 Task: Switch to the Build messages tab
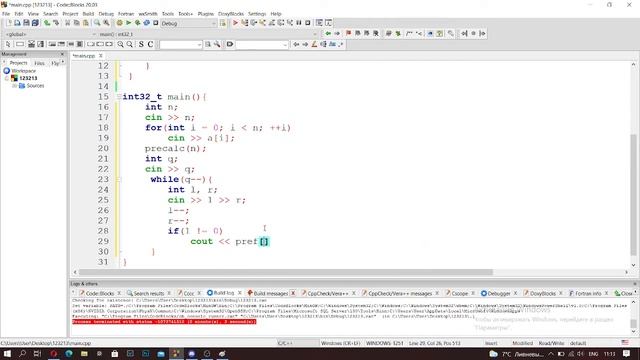click(x=271, y=293)
